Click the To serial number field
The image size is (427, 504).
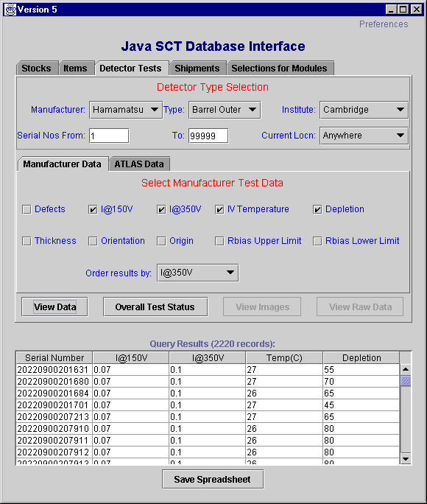click(208, 136)
